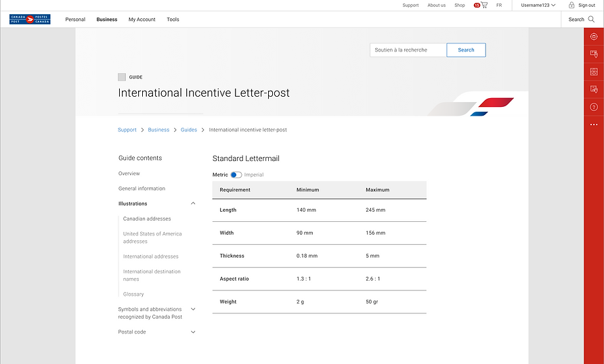Open the Username123 dropdown
604x364 pixels.
coord(538,5)
